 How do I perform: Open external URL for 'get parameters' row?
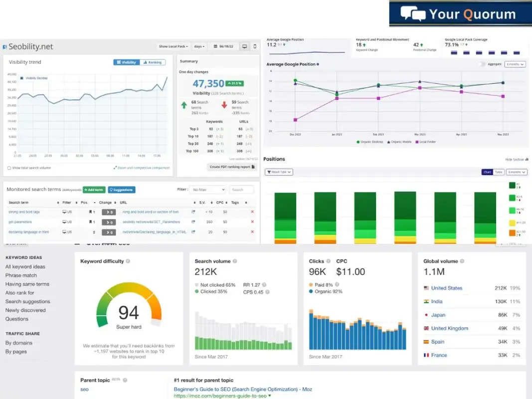(193, 221)
